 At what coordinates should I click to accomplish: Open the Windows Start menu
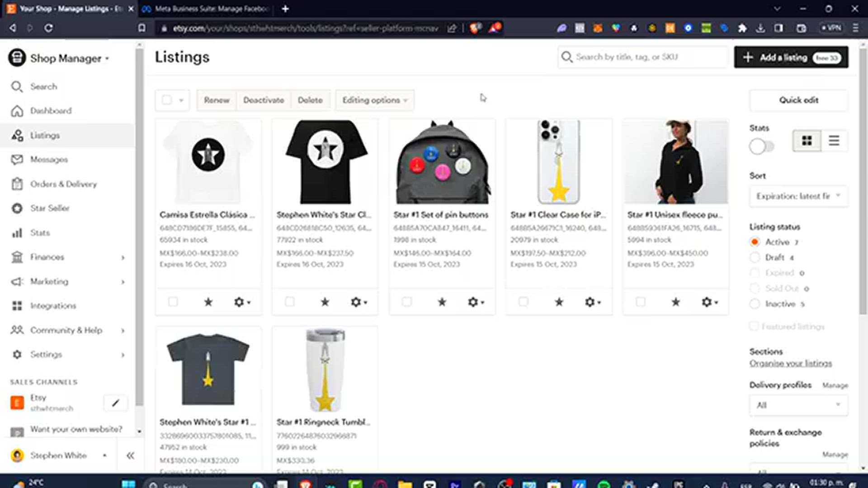click(x=128, y=484)
